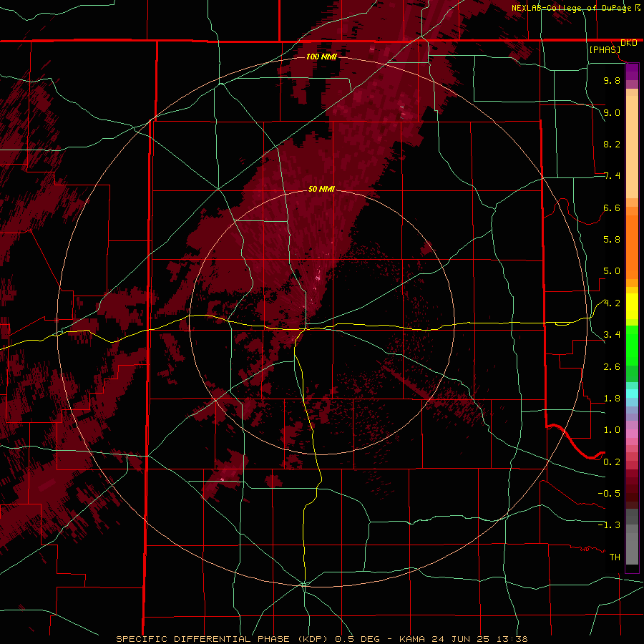Screen dimensions: 644x644
Task: Click the bottom KDP product caption text
Action: tap(321, 639)
